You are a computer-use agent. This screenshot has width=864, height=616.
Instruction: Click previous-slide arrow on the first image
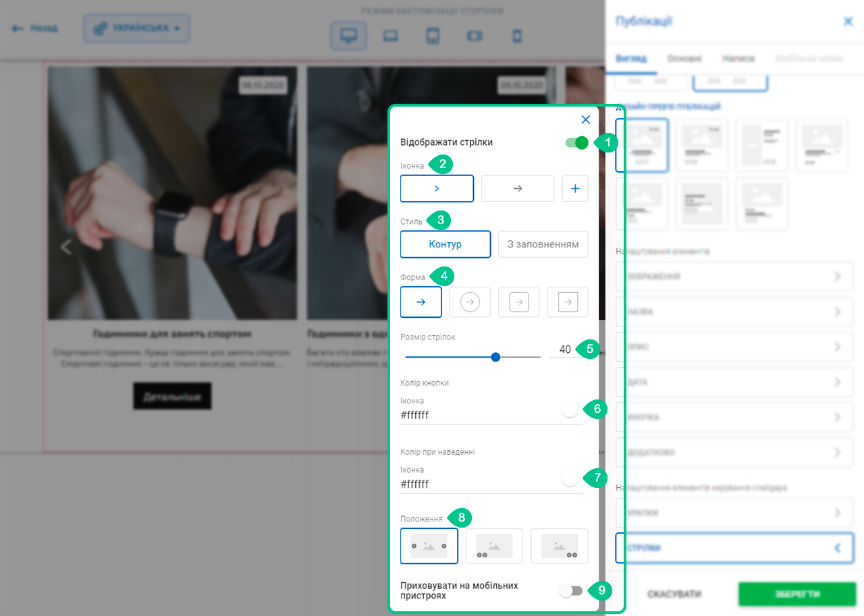tap(66, 247)
